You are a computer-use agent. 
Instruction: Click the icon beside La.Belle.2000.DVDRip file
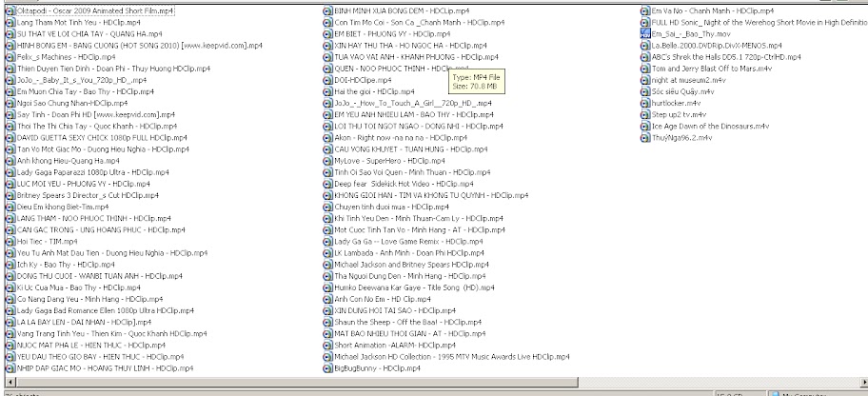pyautogui.click(x=645, y=46)
